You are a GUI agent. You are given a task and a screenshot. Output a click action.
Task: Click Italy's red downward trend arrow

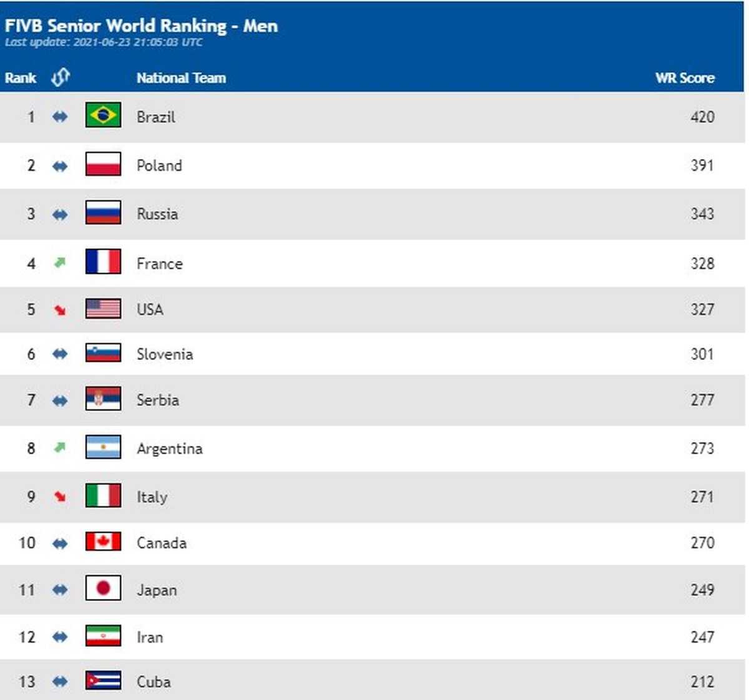point(60,497)
